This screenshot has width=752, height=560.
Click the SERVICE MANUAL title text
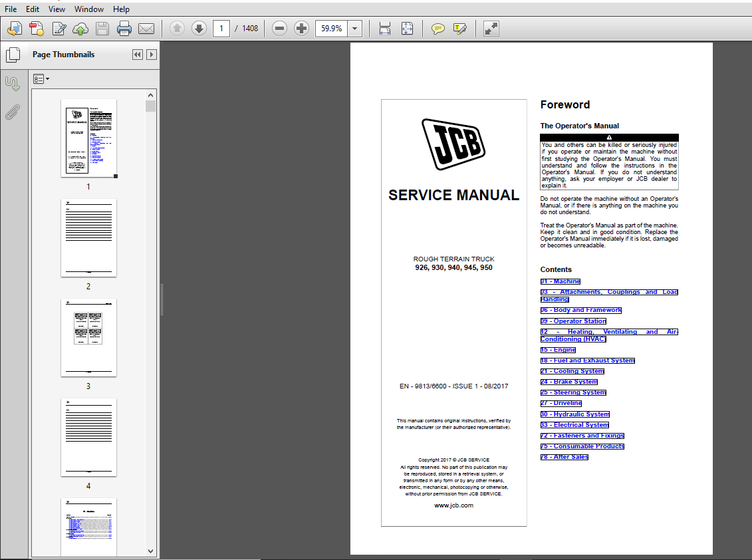(453, 196)
